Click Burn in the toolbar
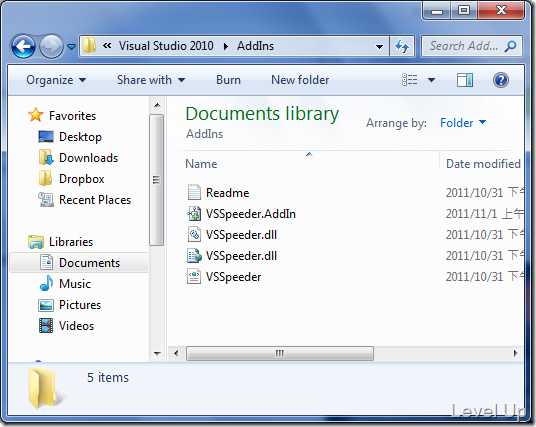 (x=228, y=80)
